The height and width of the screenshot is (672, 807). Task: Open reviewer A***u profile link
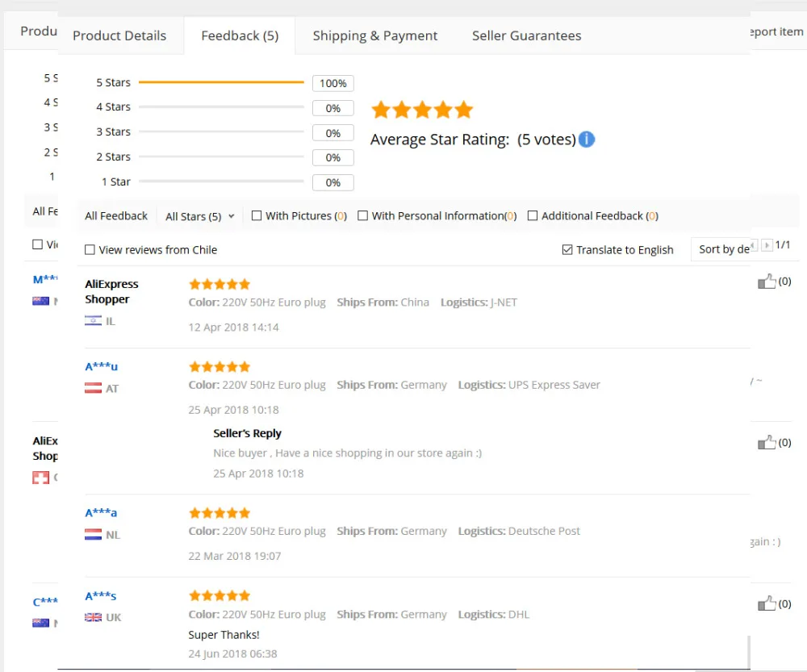point(102,366)
